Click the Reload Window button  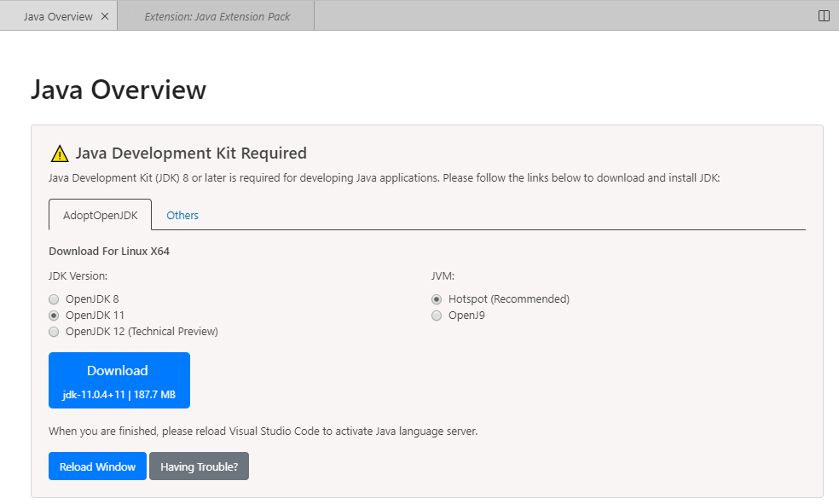pos(96,466)
